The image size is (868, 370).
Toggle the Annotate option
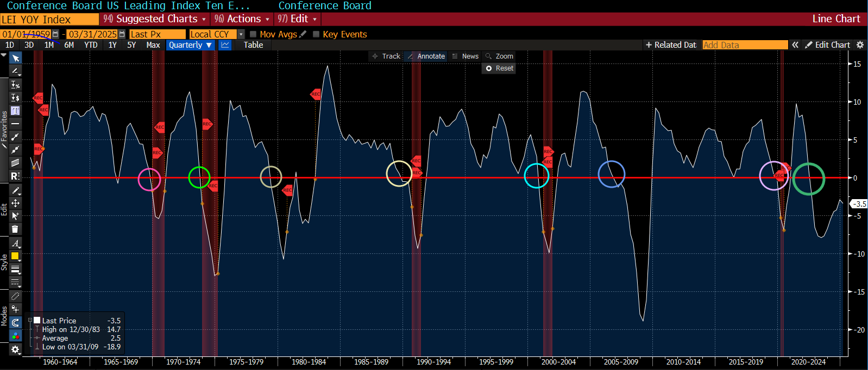click(426, 56)
